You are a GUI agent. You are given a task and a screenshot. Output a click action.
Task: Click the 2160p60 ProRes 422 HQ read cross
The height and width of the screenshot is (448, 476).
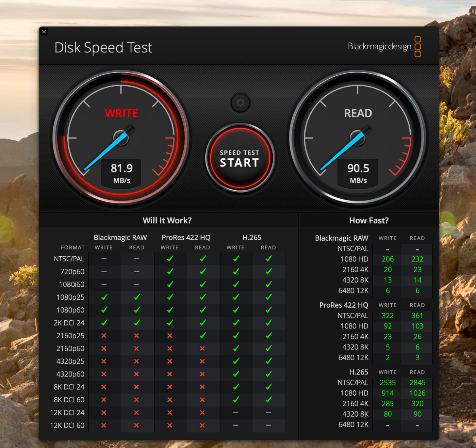(x=203, y=348)
